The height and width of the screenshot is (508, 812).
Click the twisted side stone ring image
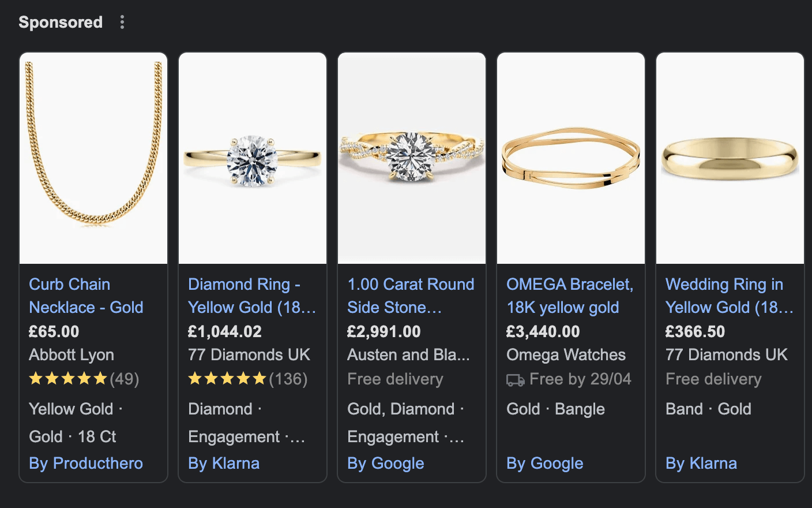pos(411,158)
